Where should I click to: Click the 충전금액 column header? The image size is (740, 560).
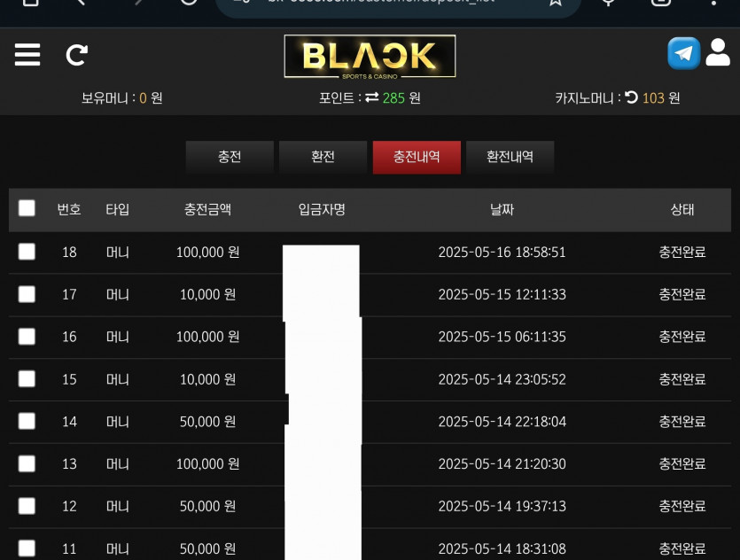[207, 209]
